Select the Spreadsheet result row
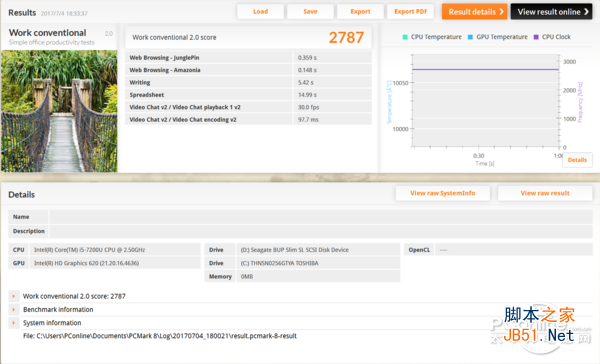Screen dimensions: 600x364 (x=248, y=95)
